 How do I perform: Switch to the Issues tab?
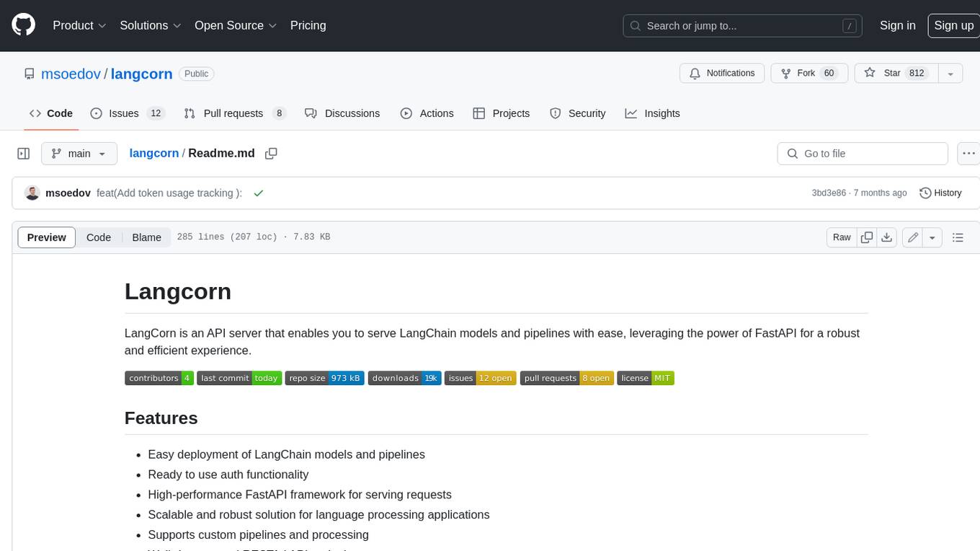(128, 113)
